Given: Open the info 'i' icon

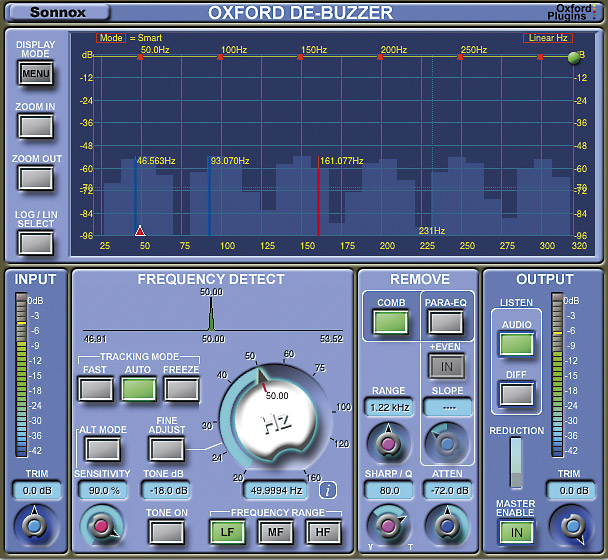Looking at the screenshot, I should (328, 491).
